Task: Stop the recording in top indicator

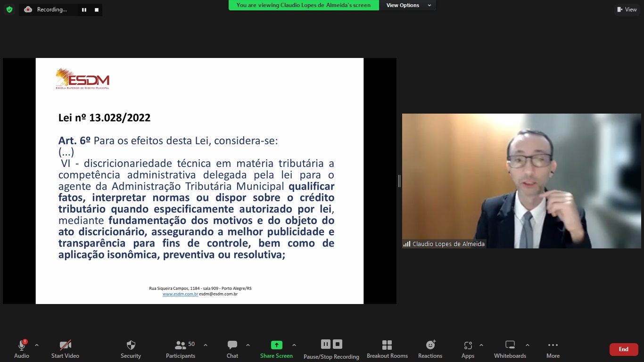Action: point(97,9)
